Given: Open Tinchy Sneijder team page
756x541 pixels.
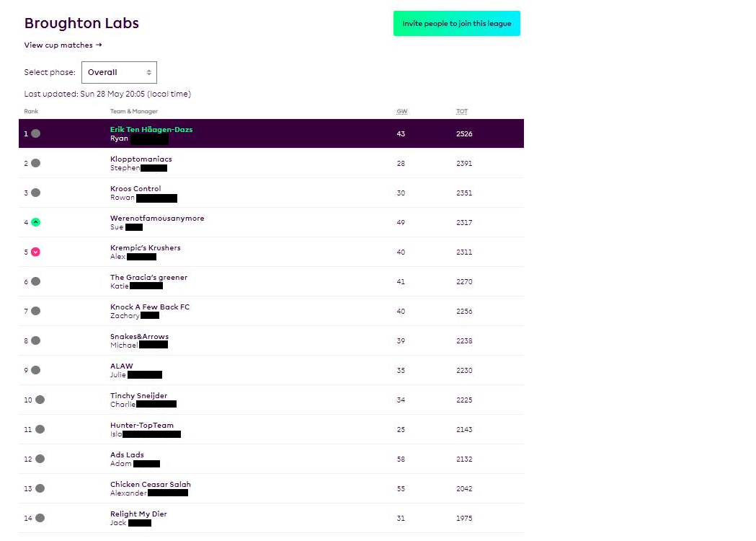Looking at the screenshot, I should pos(138,396).
